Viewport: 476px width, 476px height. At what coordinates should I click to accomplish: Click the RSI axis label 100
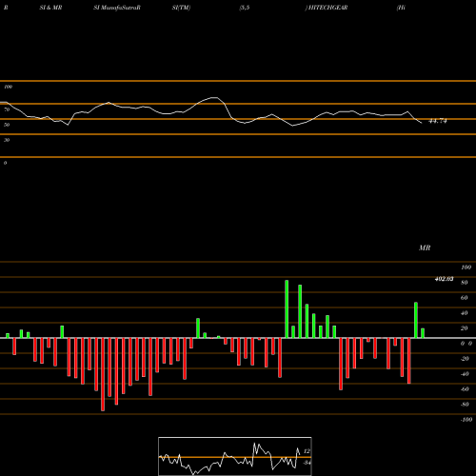[x=8, y=87]
